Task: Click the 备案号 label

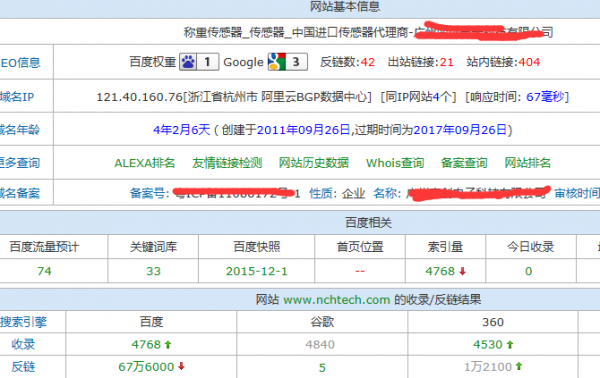Action: [x=149, y=193]
